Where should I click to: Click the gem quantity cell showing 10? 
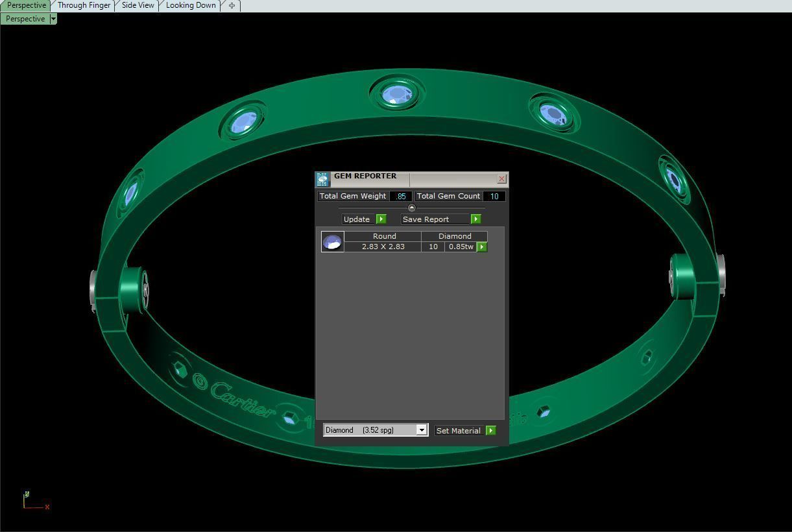point(433,247)
